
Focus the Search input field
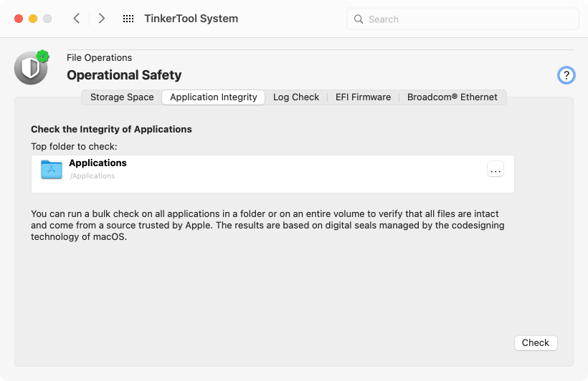tap(463, 19)
